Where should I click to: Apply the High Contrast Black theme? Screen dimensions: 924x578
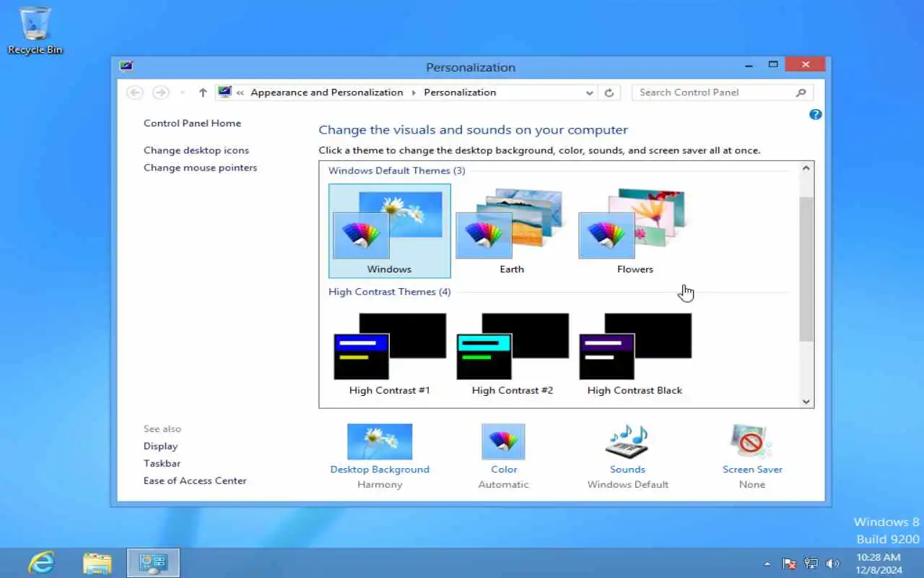pyautogui.click(x=635, y=353)
